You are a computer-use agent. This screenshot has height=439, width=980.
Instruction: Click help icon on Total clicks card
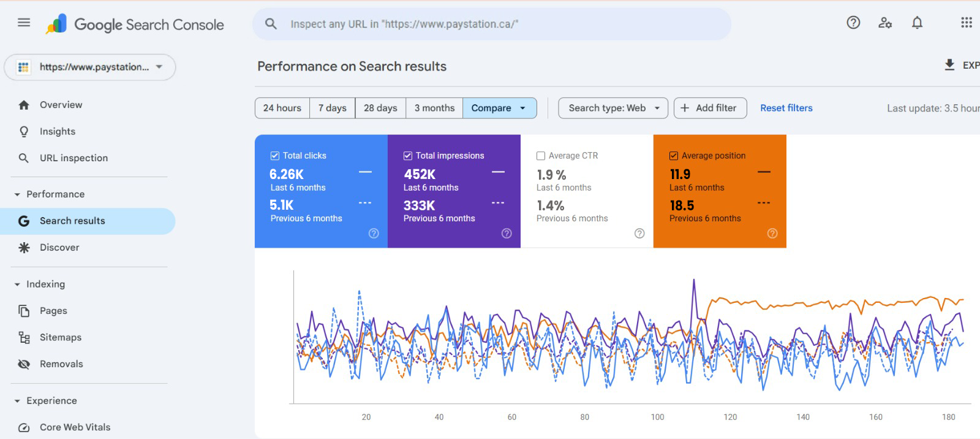click(374, 233)
